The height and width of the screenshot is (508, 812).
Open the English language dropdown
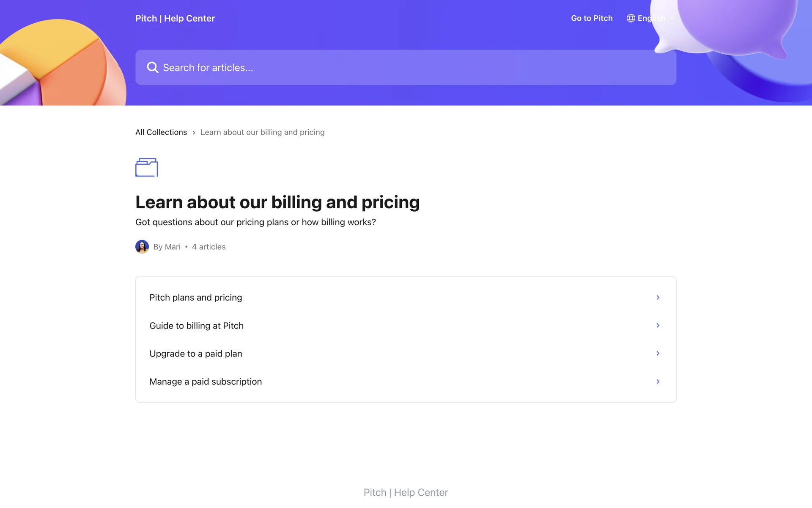pos(651,18)
